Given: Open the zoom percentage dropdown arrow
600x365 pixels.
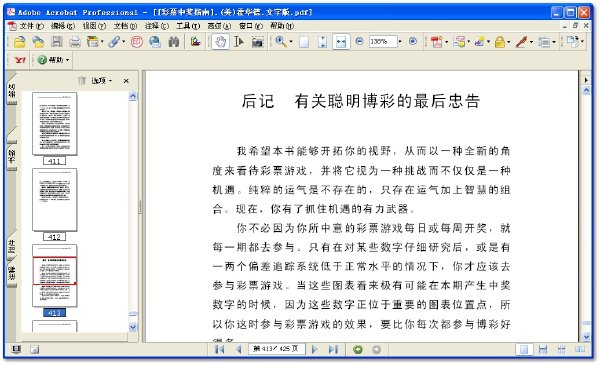Looking at the screenshot, I should coord(400,41).
